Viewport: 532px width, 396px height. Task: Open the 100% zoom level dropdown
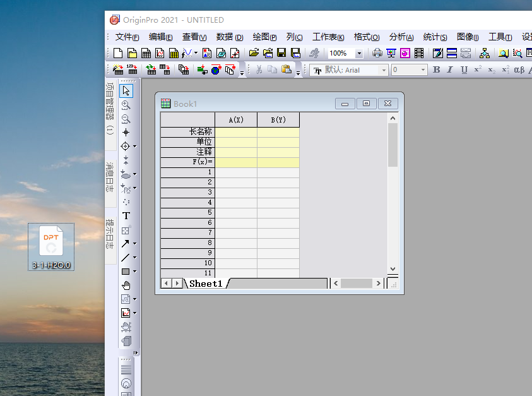(359, 54)
